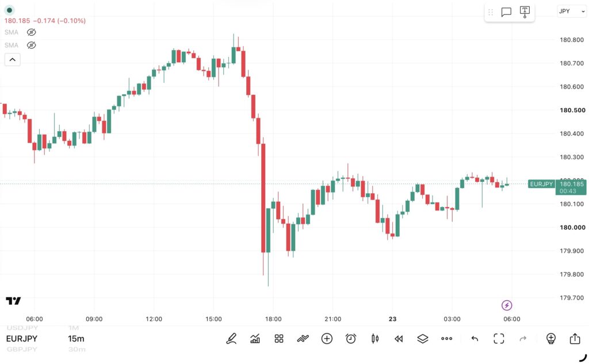Enter fullscreen mode with the bracket icon
This screenshot has width=589, height=364.
pos(499,339)
